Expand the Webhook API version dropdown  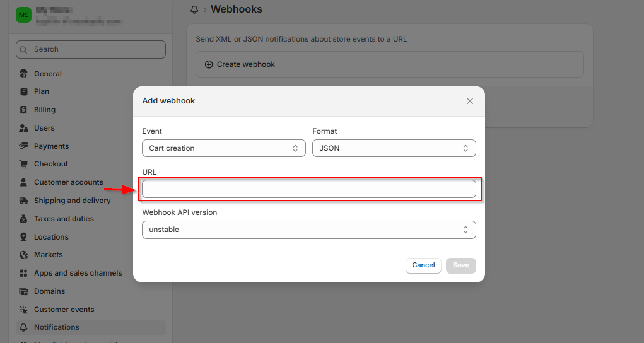(308, 230)
